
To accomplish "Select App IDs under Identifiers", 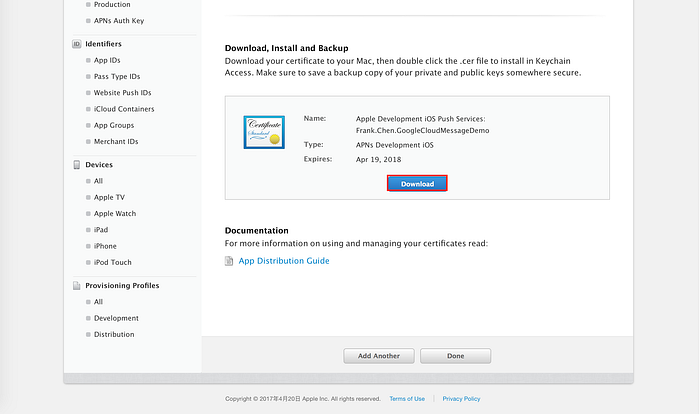I will pos(107,60).
